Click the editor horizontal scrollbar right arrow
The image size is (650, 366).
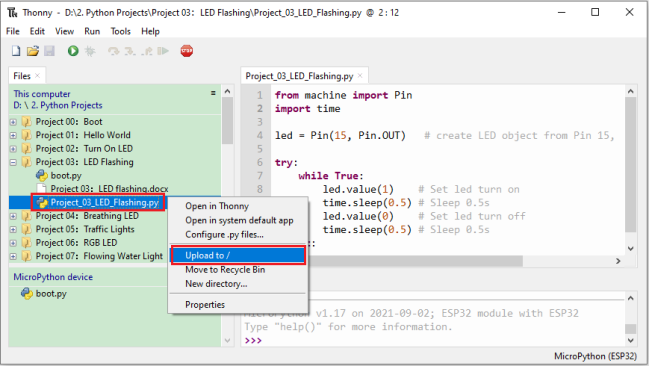[618, 261]
